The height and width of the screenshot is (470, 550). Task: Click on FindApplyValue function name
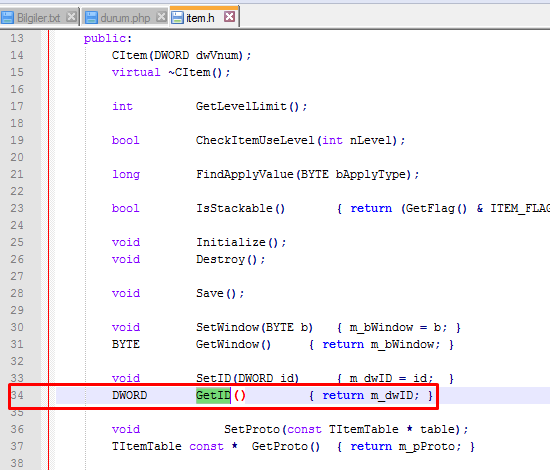244,174
